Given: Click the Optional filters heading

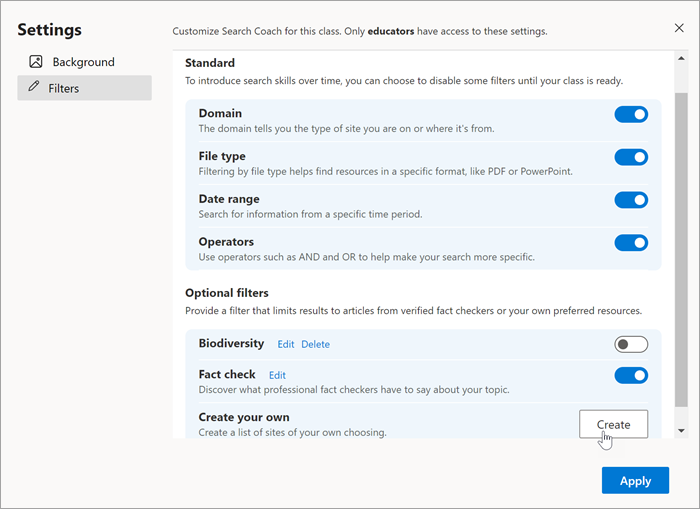Looking at the screenshot, I should click(x=227, y=293).
